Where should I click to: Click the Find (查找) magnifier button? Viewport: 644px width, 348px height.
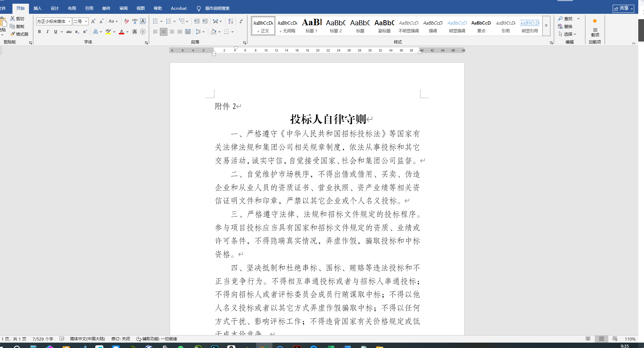tap(565, 19)
